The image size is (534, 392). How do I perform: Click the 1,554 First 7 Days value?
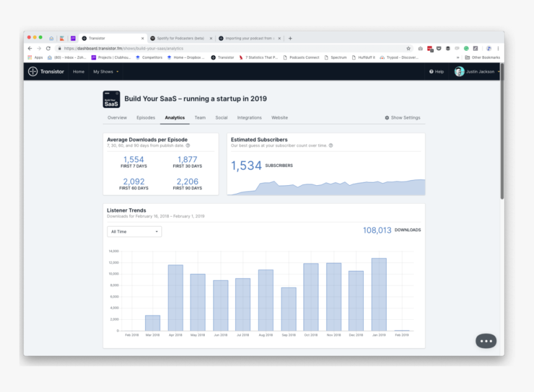point(133,160)
